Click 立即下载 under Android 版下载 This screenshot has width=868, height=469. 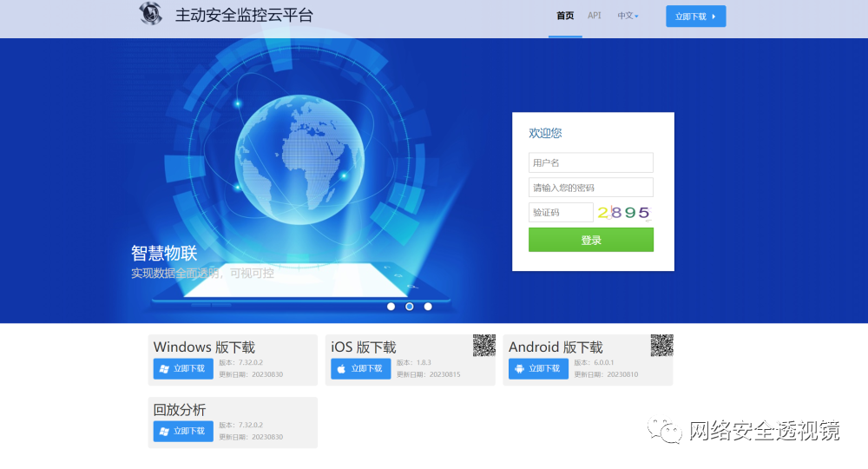pos(538,368)
